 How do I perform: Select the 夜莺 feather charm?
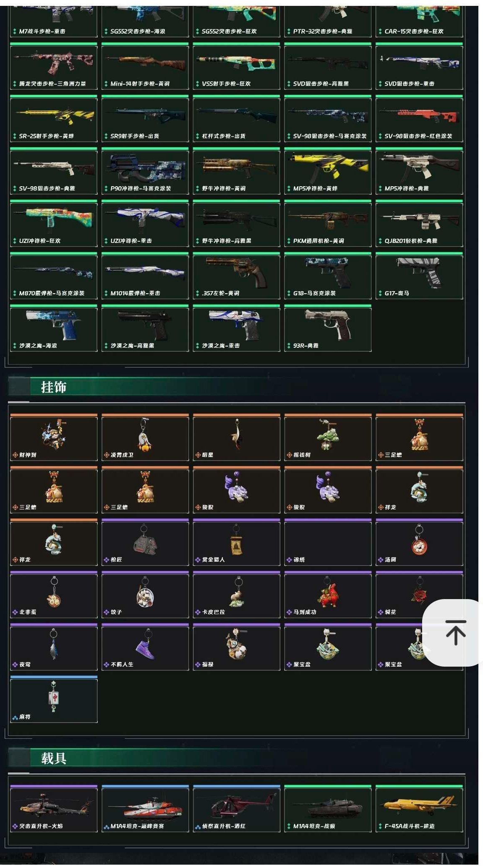[x=54, y=647]
